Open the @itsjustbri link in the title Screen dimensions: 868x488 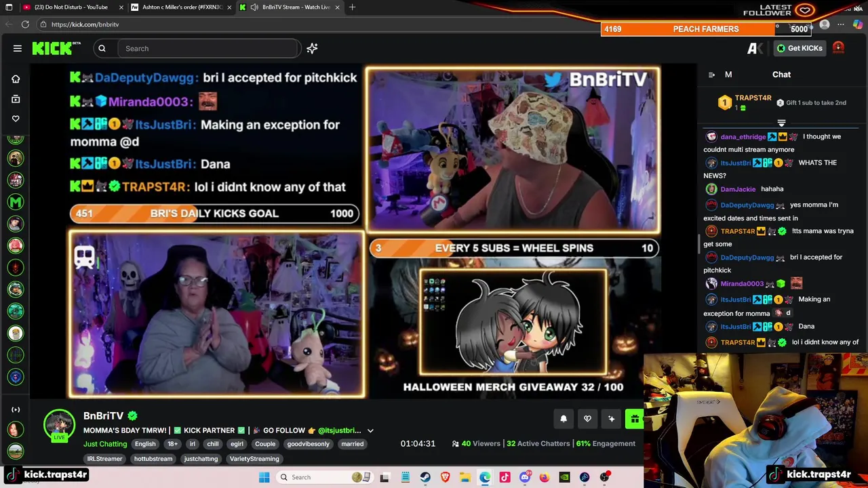point(340,430)
